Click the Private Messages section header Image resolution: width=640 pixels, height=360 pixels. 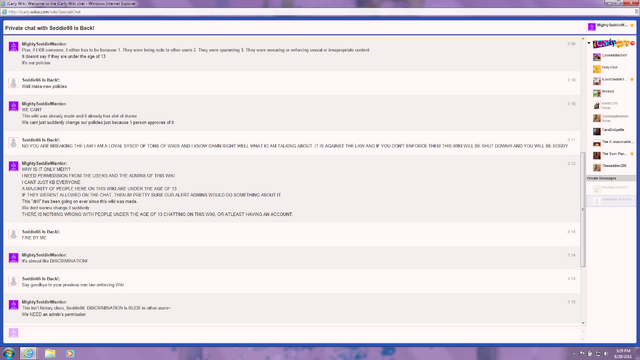[x=611, y=178]
